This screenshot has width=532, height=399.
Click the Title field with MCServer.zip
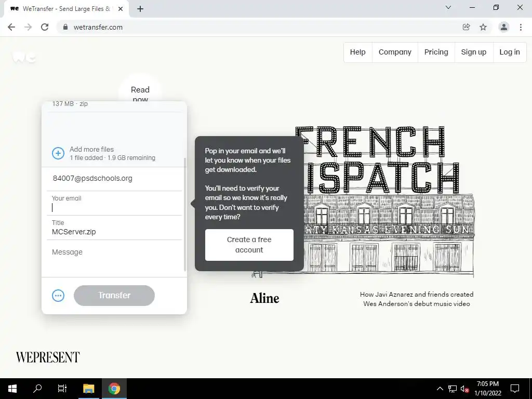(114, 228)
